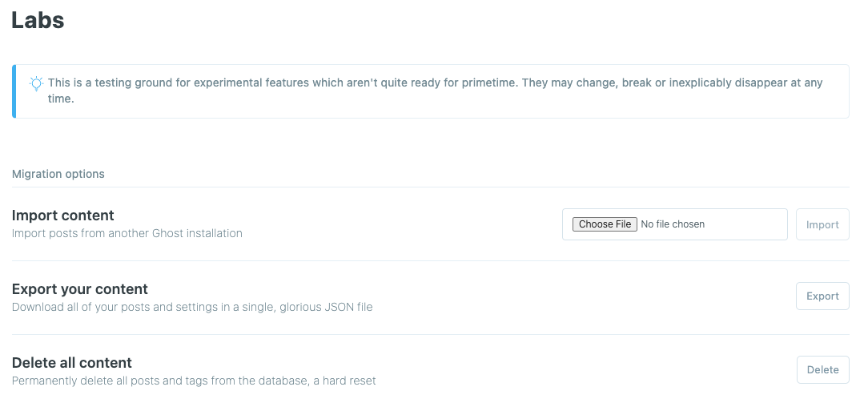
Task: Hit the Delete button
Action: click(822, 369)
